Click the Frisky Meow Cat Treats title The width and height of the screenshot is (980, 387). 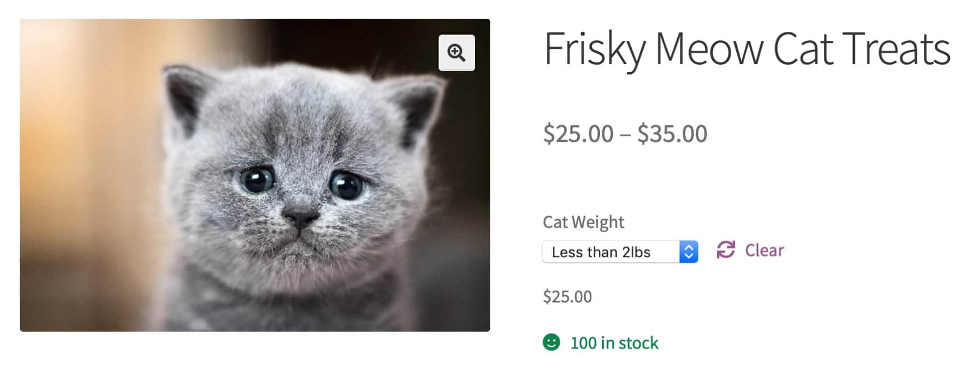pos(747,50)
